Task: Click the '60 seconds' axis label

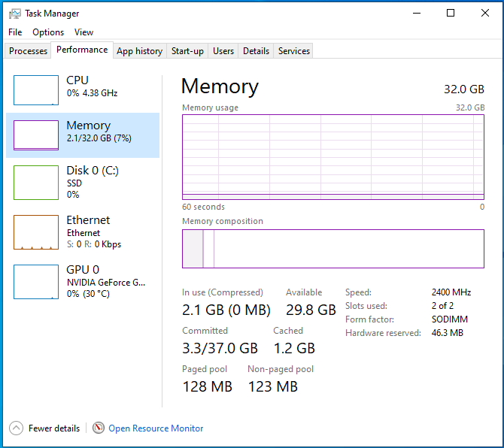Action: [x=203, y=207]
